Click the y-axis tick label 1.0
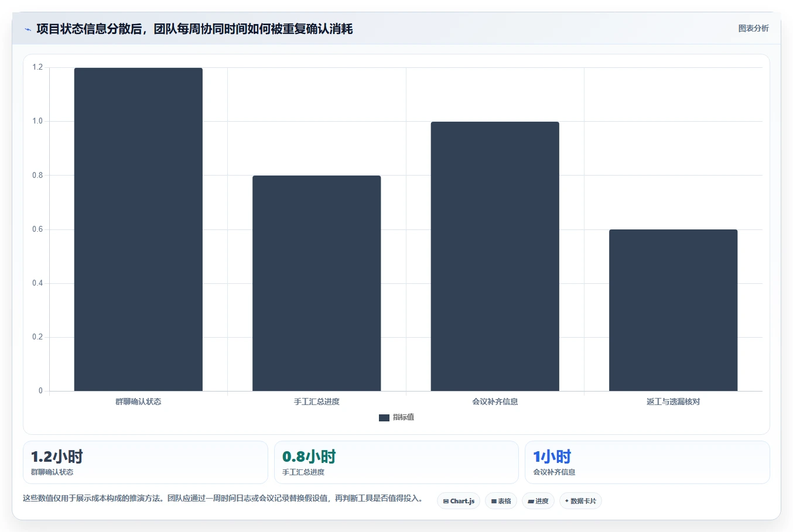Viewport: 793px width, 532px height. tap(37, 121)
